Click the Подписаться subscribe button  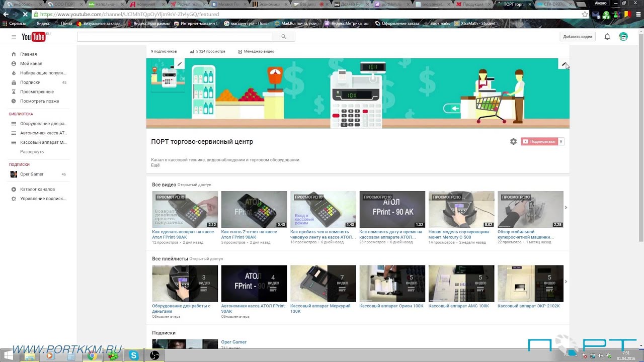click(539, 142)
